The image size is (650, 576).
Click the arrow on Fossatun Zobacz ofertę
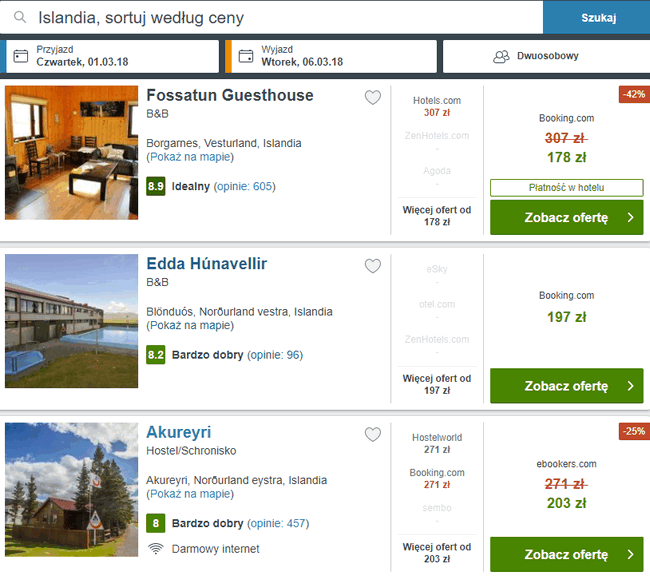coord(631,217)
